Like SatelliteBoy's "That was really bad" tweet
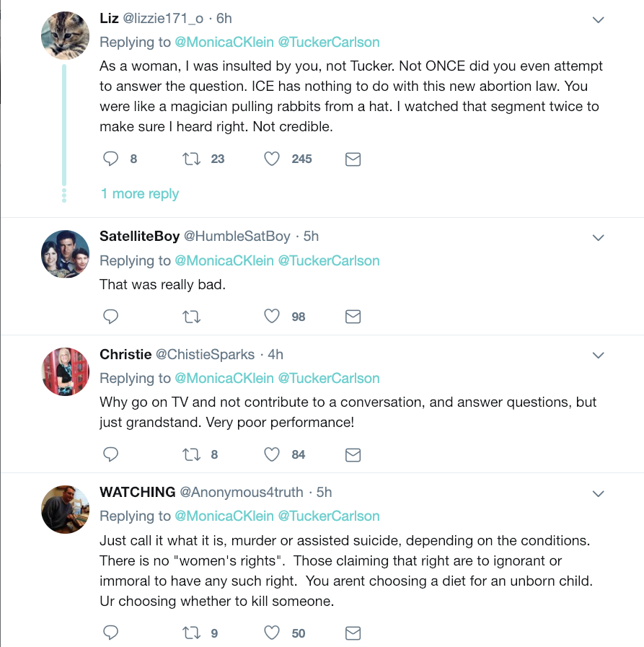 (x=272, y=317)
